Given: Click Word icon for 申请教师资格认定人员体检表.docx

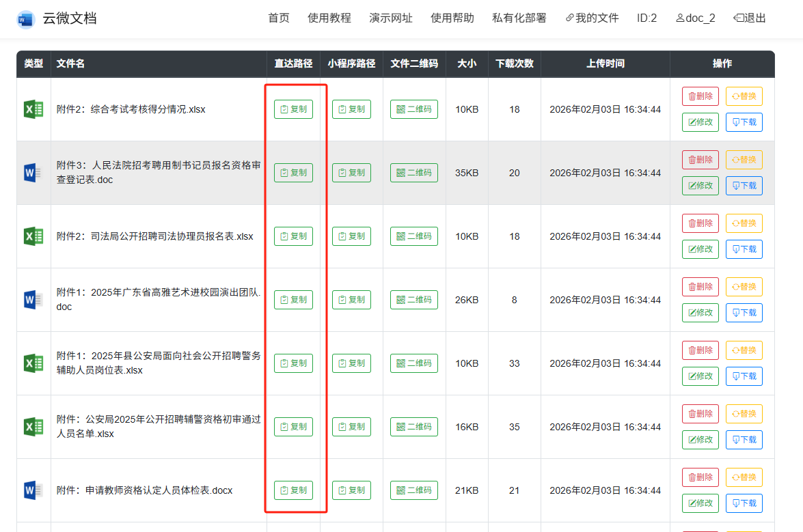Looking at the screenshot, I should click(x=33, y=490).
